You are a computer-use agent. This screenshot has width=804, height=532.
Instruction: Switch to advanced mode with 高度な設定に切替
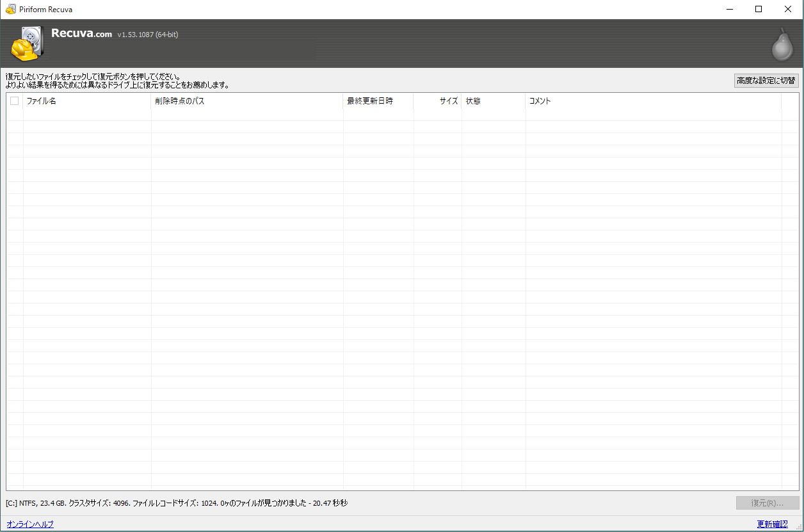(x=766, y=80)
